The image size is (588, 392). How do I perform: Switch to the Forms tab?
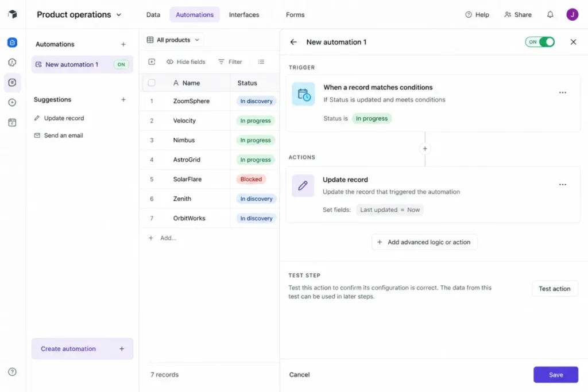pyautogui.click(x=295, y=14)
